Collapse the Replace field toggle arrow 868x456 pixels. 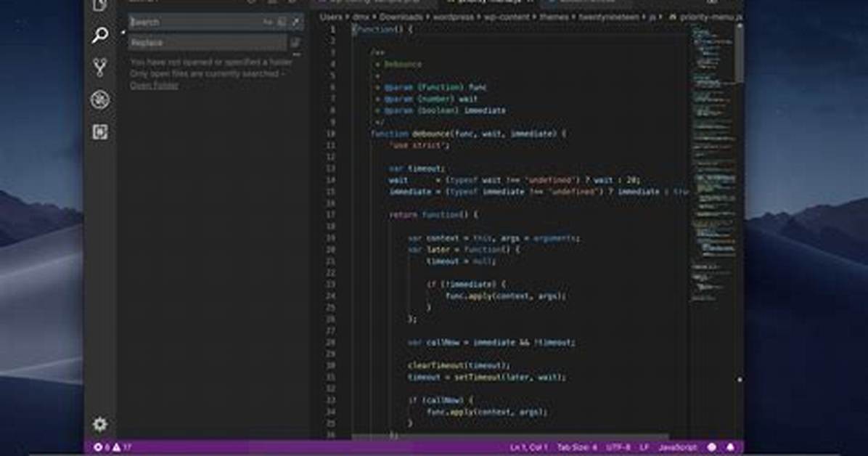point(123,32)
